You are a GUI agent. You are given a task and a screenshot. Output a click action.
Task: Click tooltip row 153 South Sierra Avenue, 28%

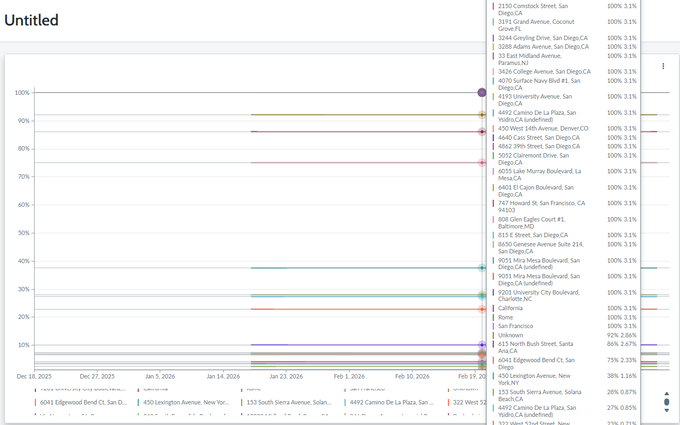click(565, 396)
